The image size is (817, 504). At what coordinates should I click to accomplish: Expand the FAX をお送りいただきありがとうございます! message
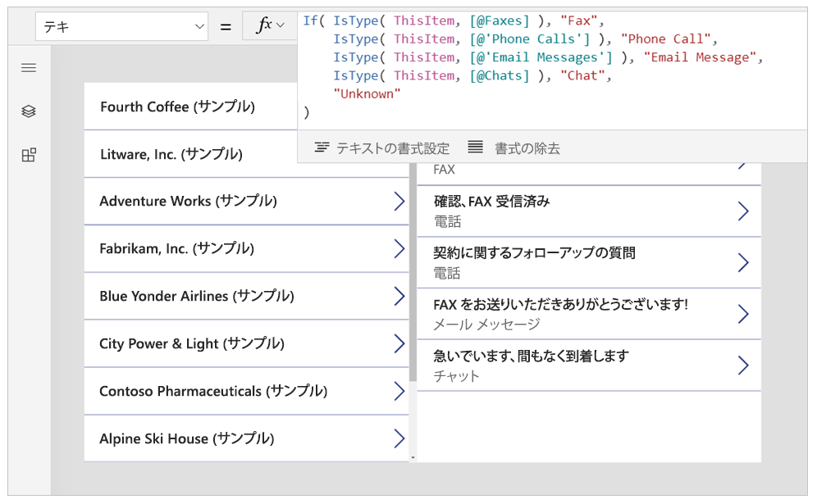[x=743, y=314]
